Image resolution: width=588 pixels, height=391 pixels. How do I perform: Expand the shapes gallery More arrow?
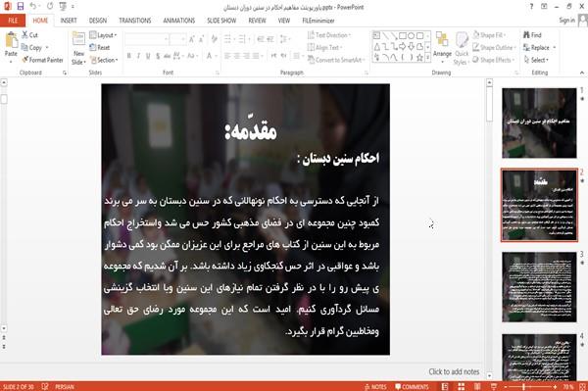(x=427, y=58)
